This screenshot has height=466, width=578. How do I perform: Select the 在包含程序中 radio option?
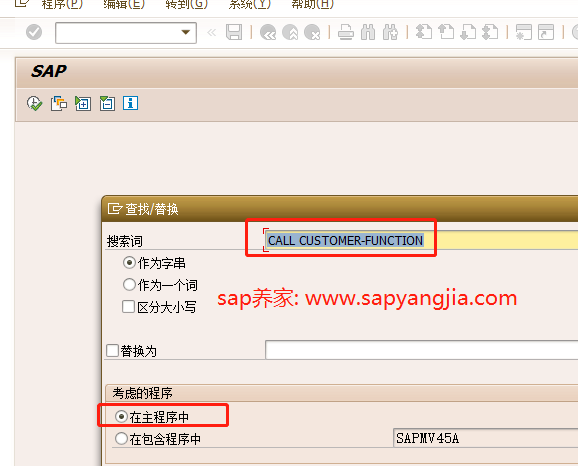[x=121, y=439]
